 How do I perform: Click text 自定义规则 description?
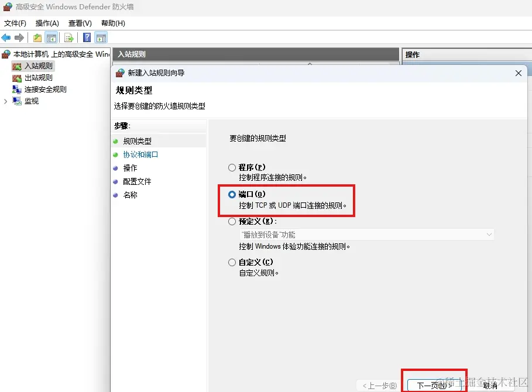click(259, 273)
